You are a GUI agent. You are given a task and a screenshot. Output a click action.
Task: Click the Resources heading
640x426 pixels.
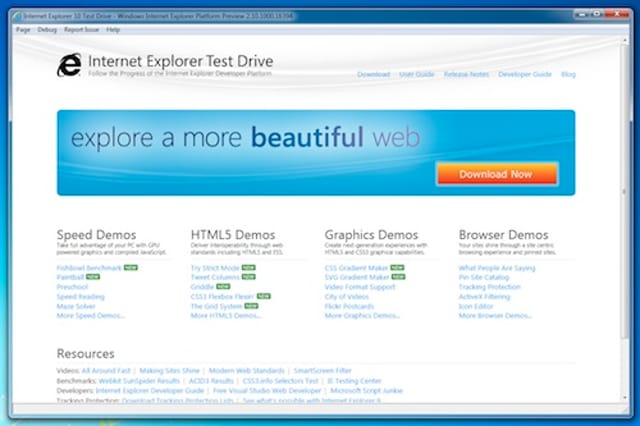(86, 354)
